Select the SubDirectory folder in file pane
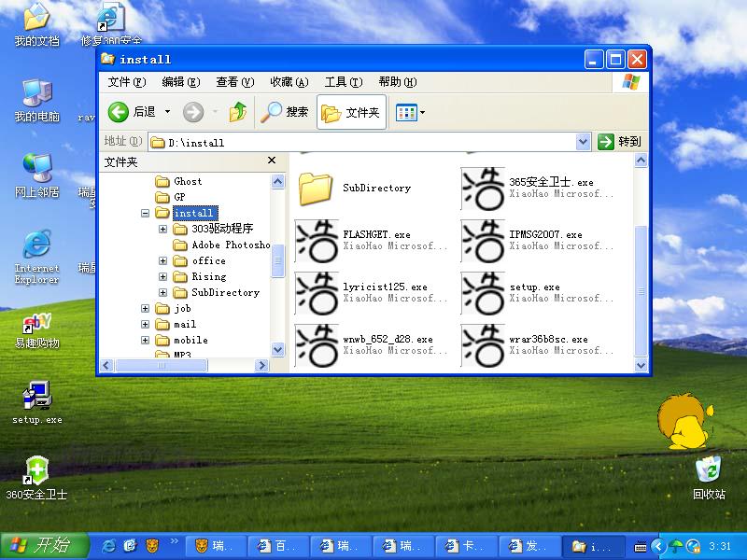The height and width of the screenshot is (560, 747). (317, 188)
